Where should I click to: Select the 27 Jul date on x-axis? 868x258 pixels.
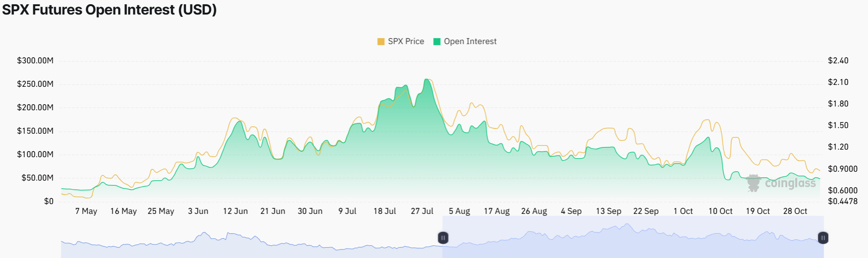[422, 211]
